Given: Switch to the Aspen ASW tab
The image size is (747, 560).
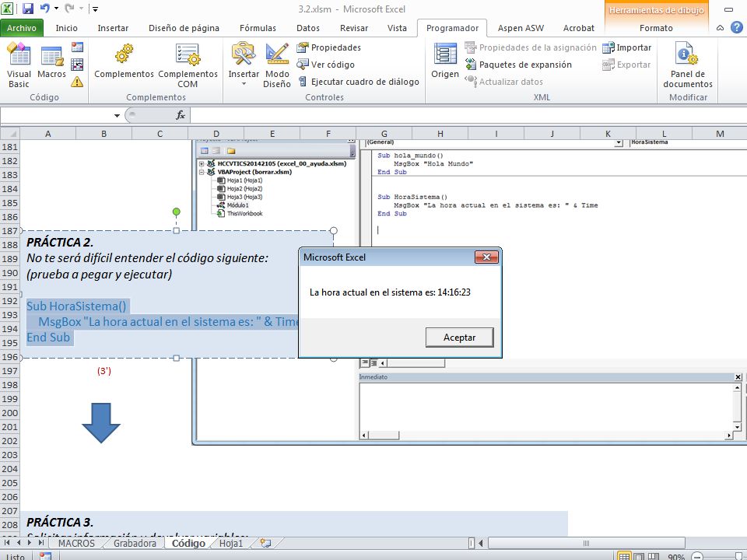Looking at the screenshot, I should tap(521, 28).
